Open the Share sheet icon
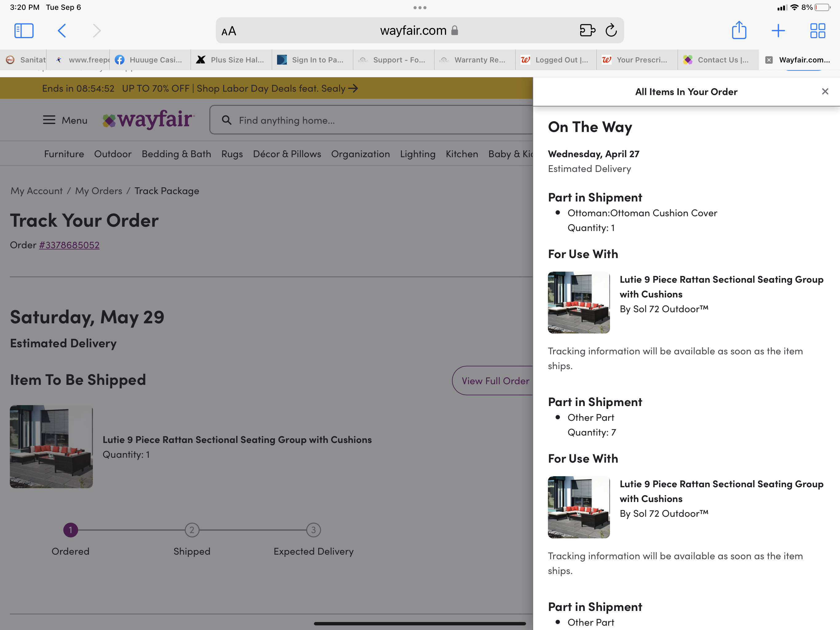 tap(739, 30)
